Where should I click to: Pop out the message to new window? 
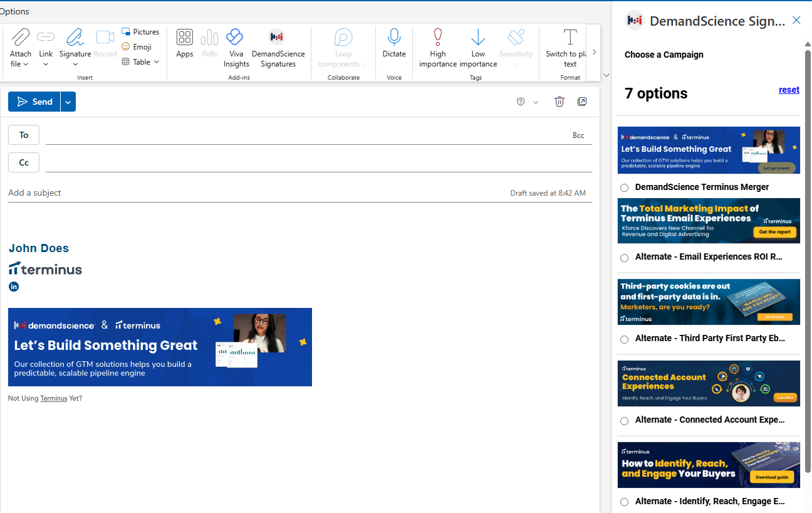point(582,102)
